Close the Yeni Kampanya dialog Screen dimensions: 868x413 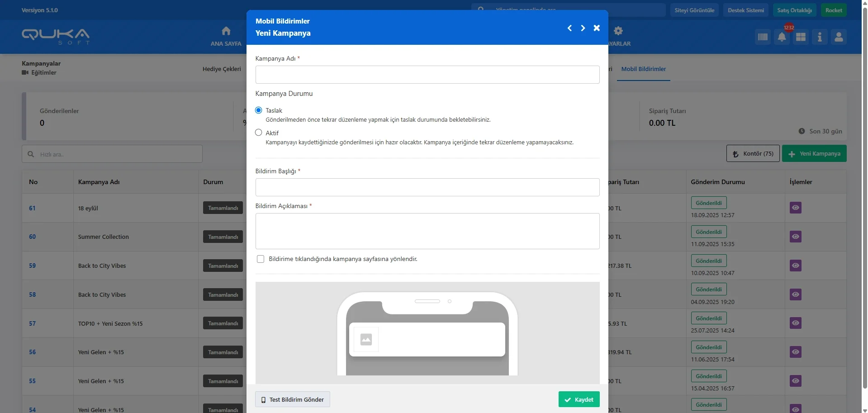[x=597, y=28]
